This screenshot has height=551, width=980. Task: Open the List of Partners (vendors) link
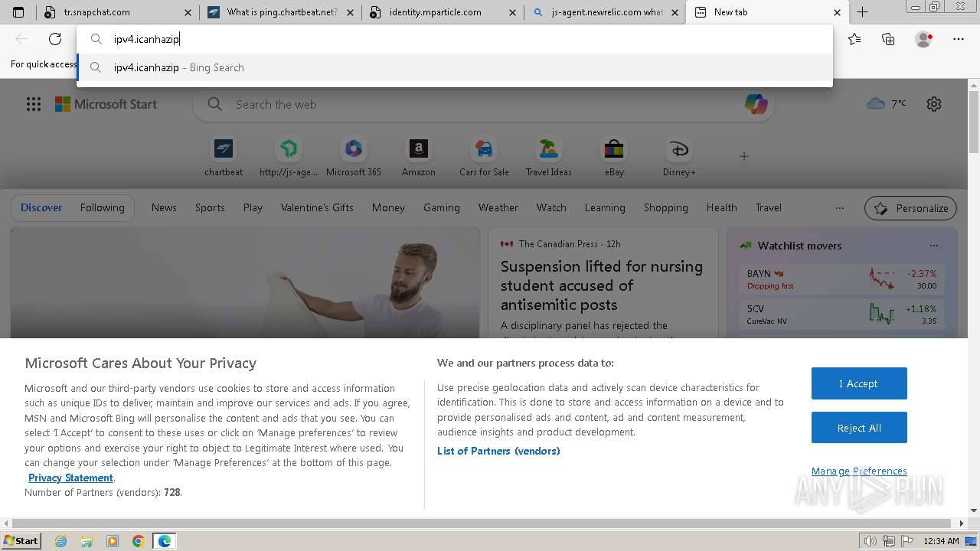point(498,451)
